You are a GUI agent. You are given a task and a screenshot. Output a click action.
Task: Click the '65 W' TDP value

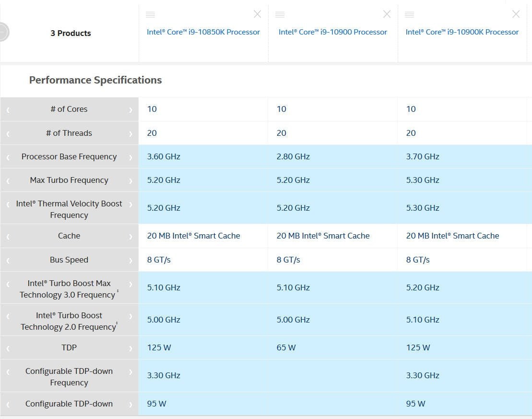tap(286, 347)
